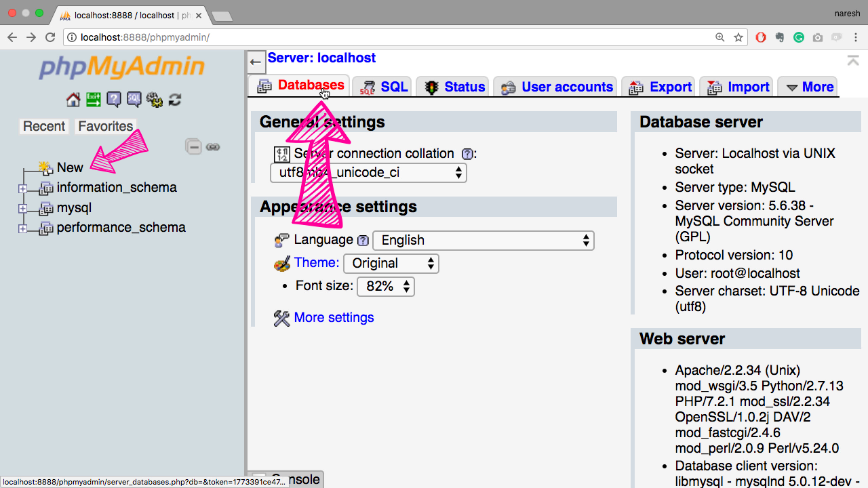Screen dimensions: 868x488
Task: Click the link/unlink chain icon in sidebar
Action: [213, 146]
